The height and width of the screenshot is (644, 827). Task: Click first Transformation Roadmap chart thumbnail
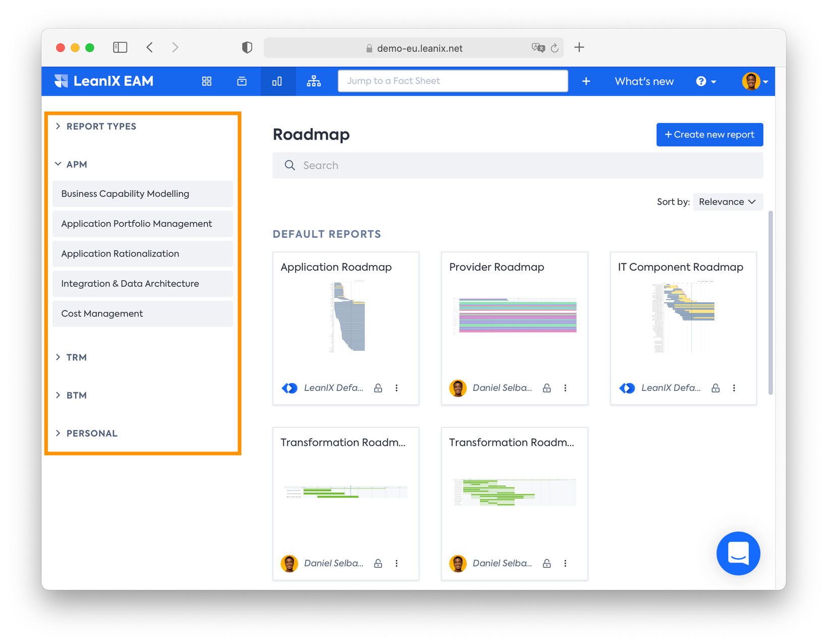click(x=346, y=492)
